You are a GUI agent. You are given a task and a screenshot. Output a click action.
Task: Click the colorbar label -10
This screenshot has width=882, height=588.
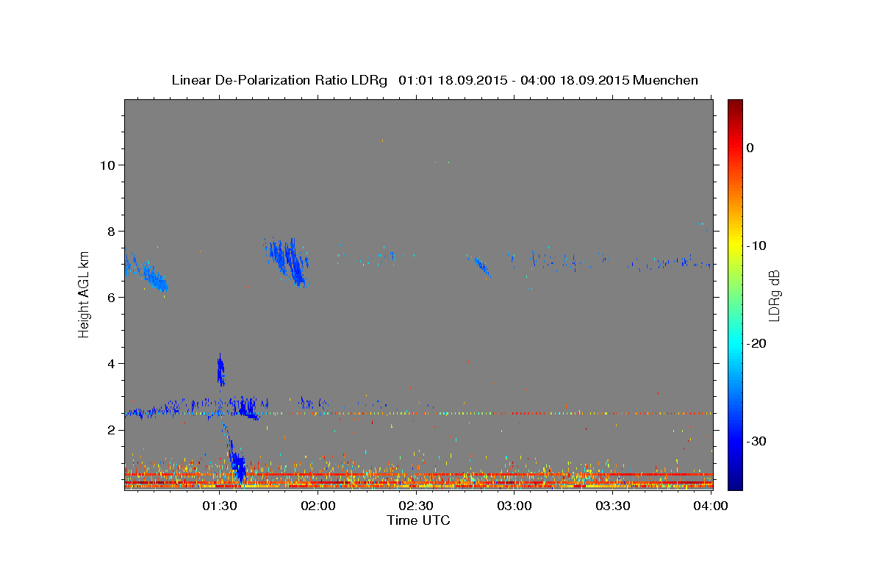pos(756,245)
